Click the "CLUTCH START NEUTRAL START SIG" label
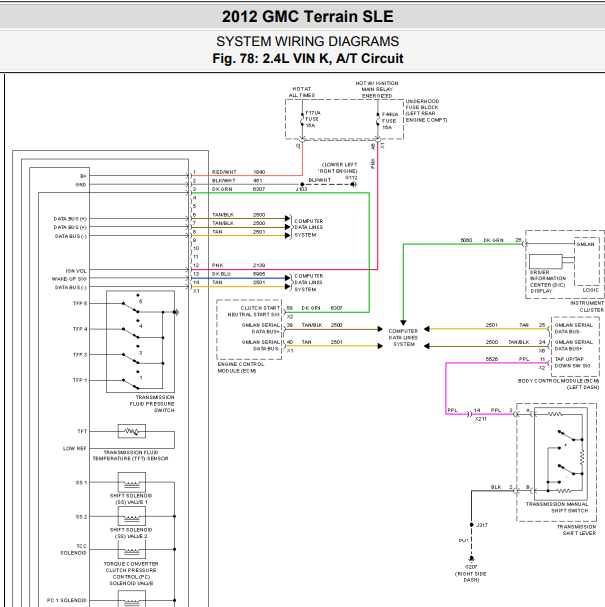 coord(254,311)
